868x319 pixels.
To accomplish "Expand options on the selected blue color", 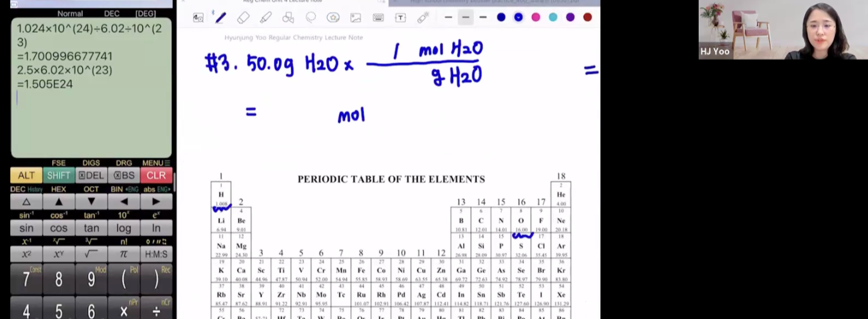I will click(x=518, y=17).
